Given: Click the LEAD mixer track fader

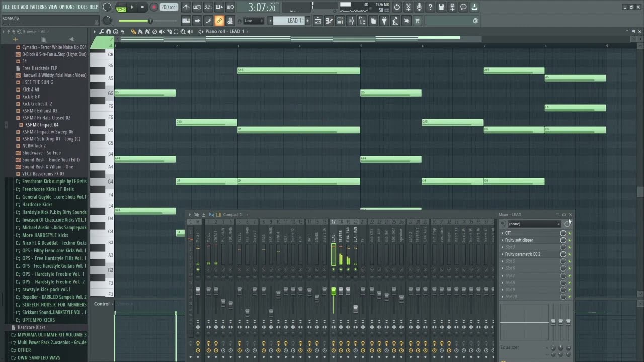Looking at the screenshot, I should click(333, 291).
